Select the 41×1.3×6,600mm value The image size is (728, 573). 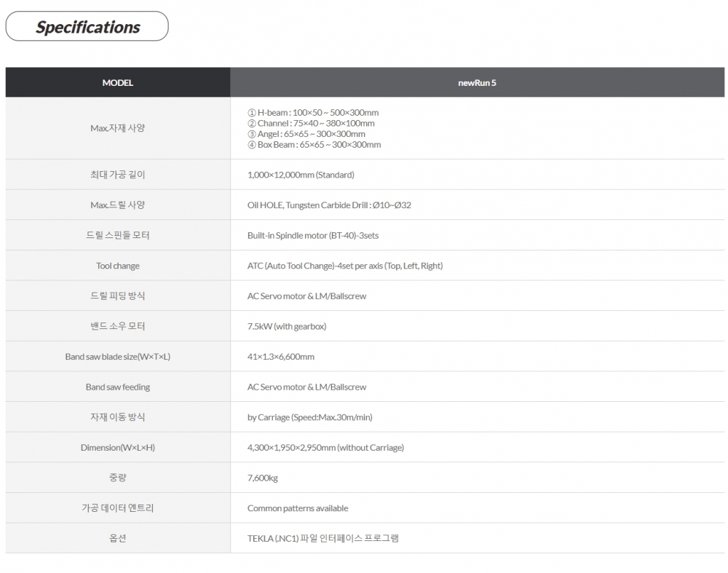pos(281,357)
